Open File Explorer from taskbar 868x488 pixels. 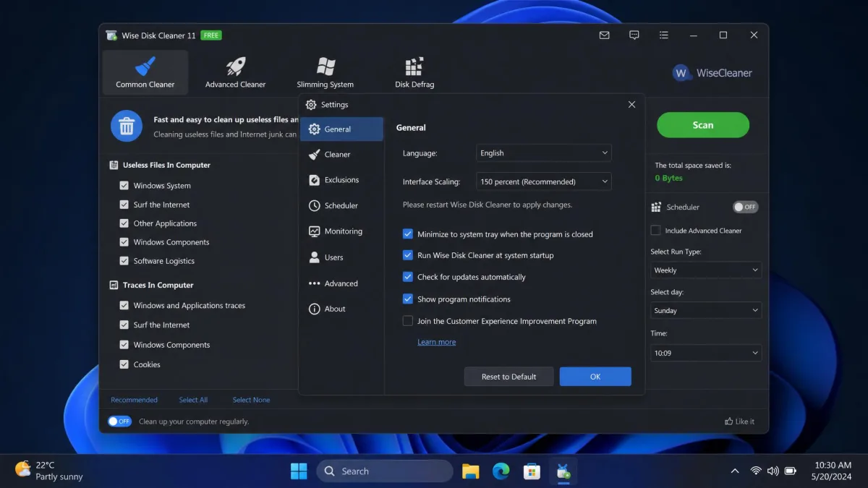(471, 471)
